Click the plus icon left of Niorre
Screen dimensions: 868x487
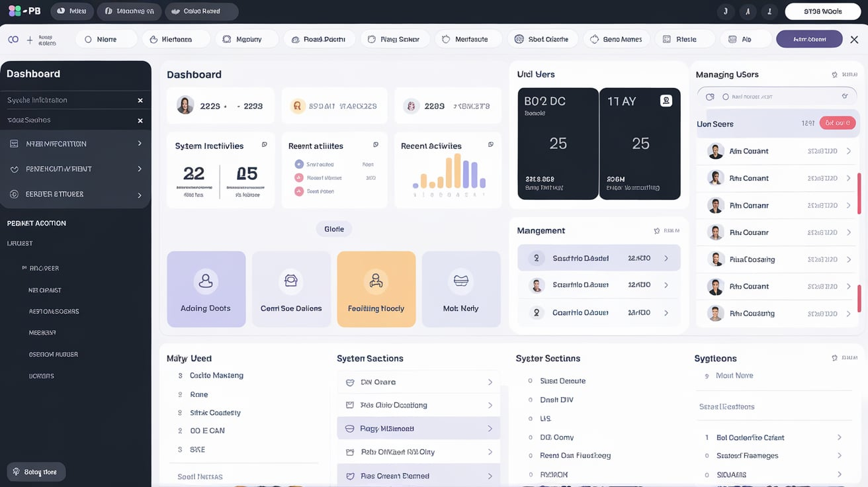(x=30, y=40)
